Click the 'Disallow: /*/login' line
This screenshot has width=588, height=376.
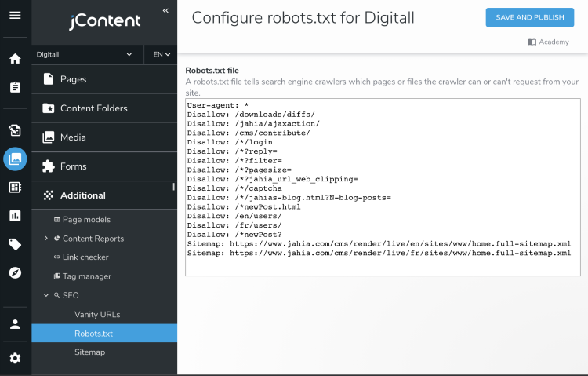[230, 142]
